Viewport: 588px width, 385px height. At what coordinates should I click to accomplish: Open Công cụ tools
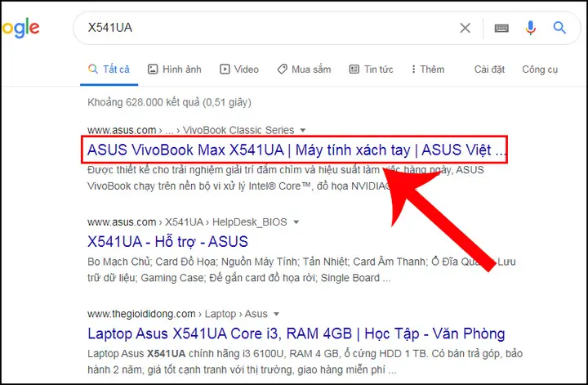(x=540, y=69)
